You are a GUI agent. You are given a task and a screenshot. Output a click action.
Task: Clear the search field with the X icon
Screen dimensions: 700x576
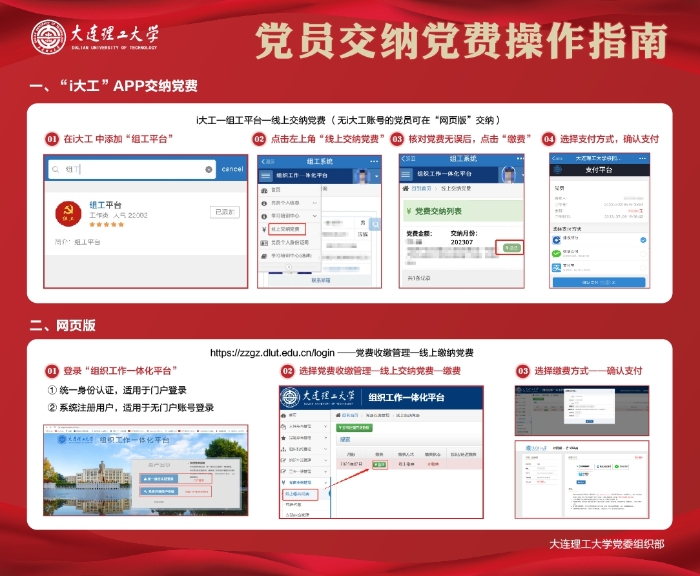pyautogui.click(x=209, y=170)
